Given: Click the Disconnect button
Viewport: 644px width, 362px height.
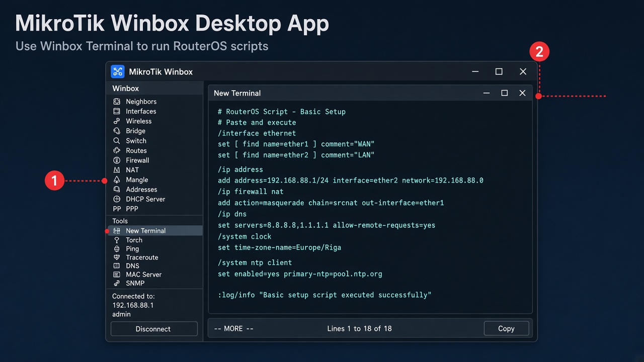Looking at the screenshot, I should pyautogui.click(x=154, y=329).
